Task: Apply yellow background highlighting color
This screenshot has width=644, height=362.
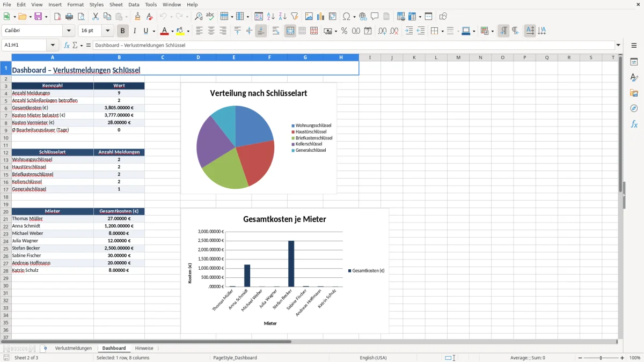Action: [x=180, y=31]
